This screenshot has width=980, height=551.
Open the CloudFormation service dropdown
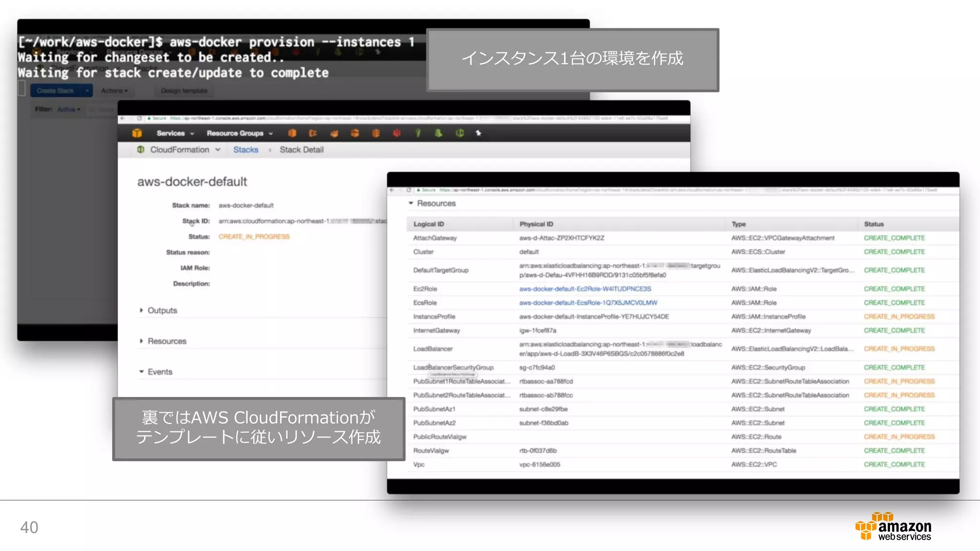(185, 150)
